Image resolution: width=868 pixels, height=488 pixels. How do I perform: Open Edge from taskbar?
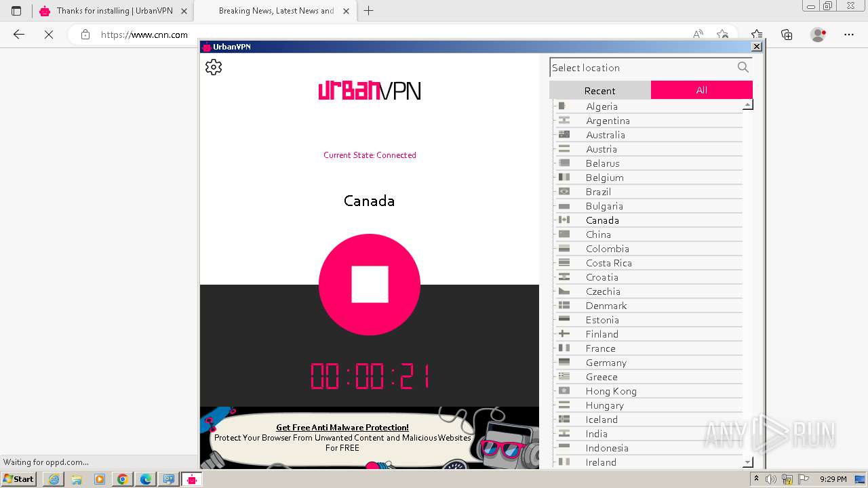coord(145,479)
